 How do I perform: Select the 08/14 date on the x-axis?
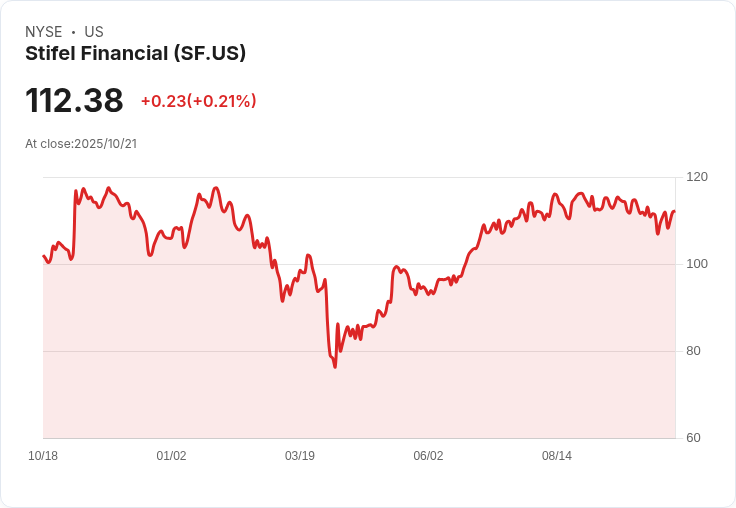pos(557,456)
